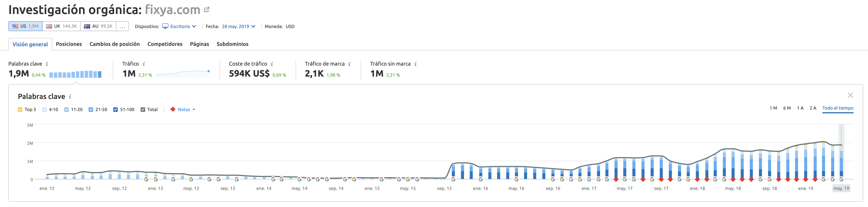This screenshot has height=207, width=868.
Task: Select the UK 144,3K database button
Action: pyautogui.click(x=61, y=26)
